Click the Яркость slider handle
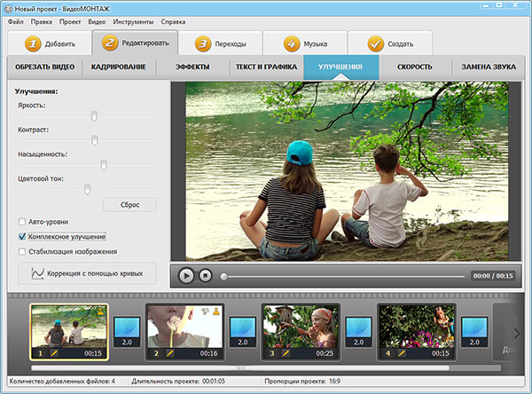The height and width of the screenshot is (394, 532). click(x=94, y=116)
